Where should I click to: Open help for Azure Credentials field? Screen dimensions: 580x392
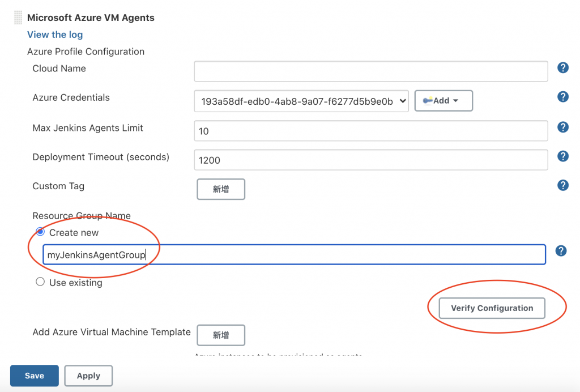tap(562, 97)
